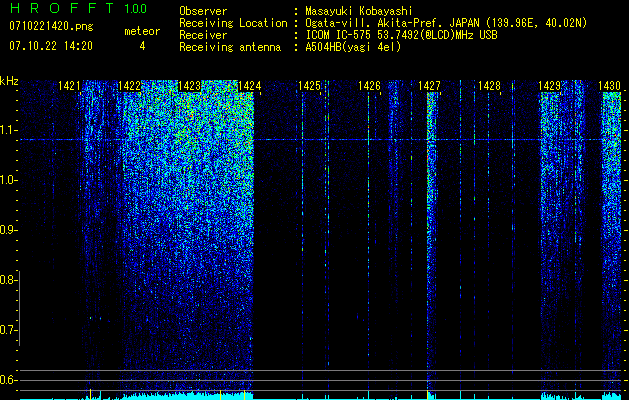Click the 1429 time marker
Screen dimensions: 629x400
coord(549,85)
